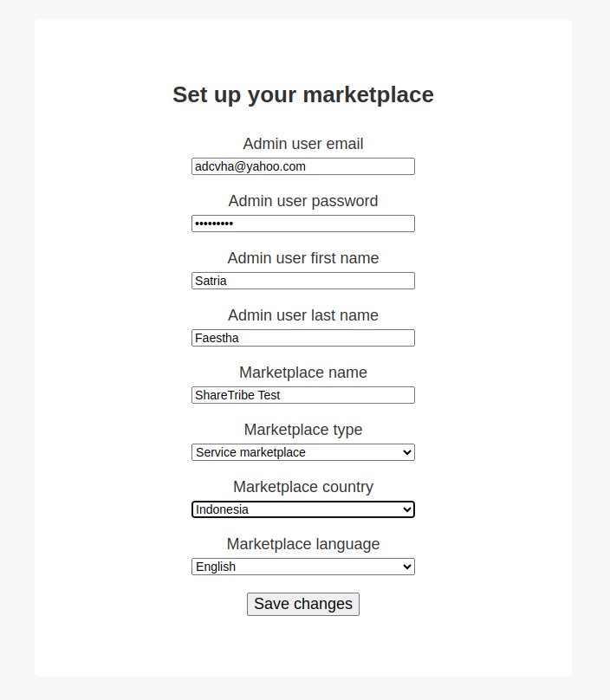Click the "Marketplace name" label text
610x700 pixels.
pos(303,373)
